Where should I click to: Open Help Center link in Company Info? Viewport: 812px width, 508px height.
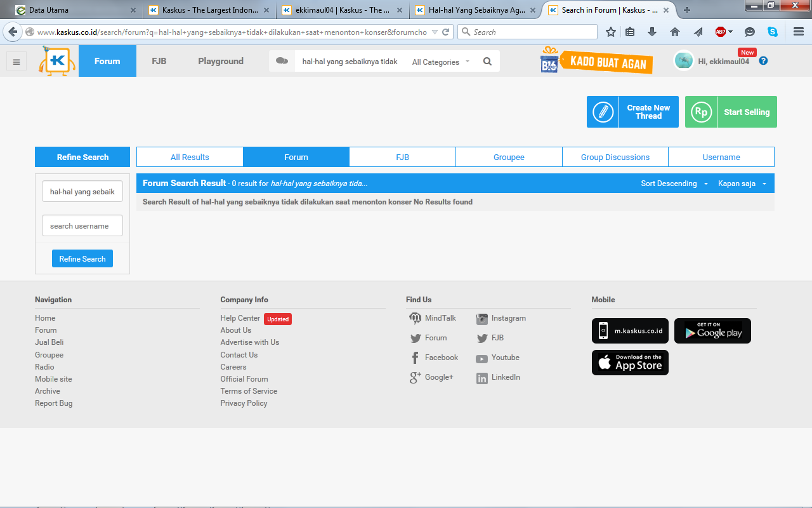(240, 318)
